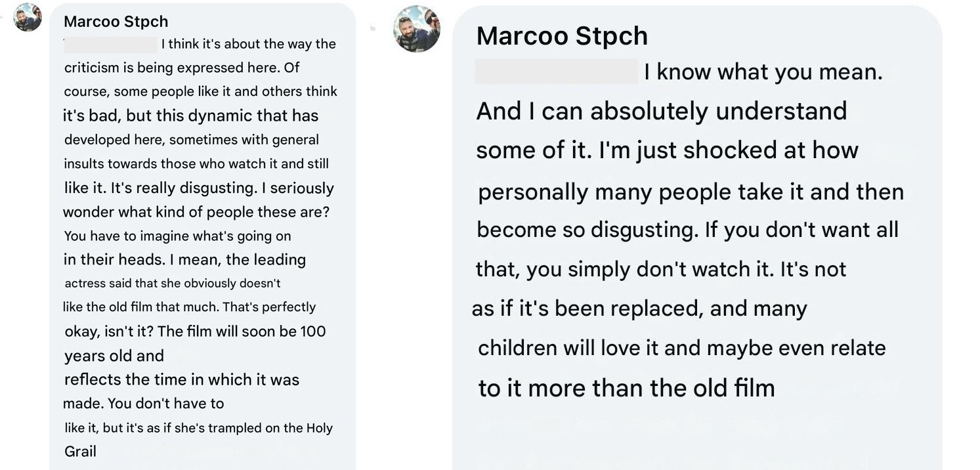Image resolution: width=980 pixels, height=470 pixels.
Task: Open Marcoo Stpch name in left comment
Action: (x=116, y=22)
